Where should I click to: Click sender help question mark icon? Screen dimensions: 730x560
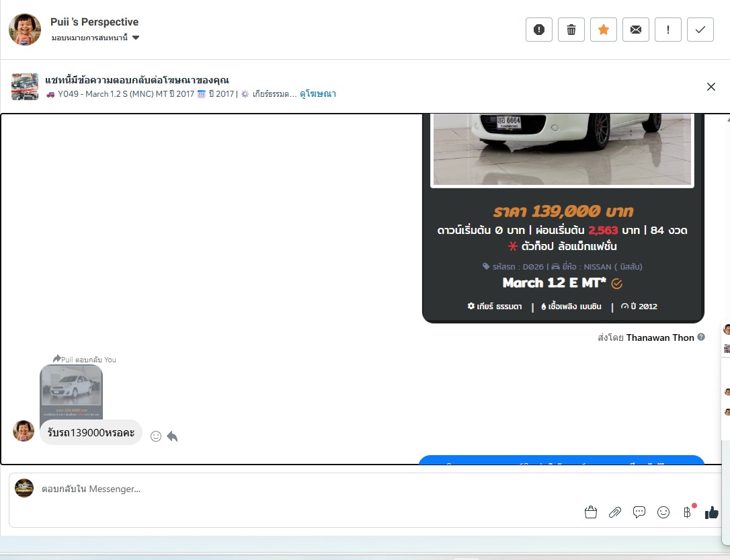tap(701, 337)
